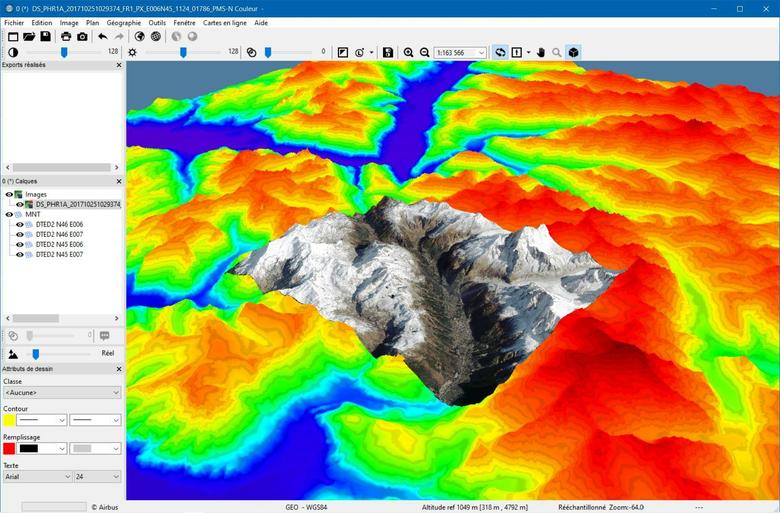Open the Arial font dropdown
780x513 pixels.
(x=38, y=477)
